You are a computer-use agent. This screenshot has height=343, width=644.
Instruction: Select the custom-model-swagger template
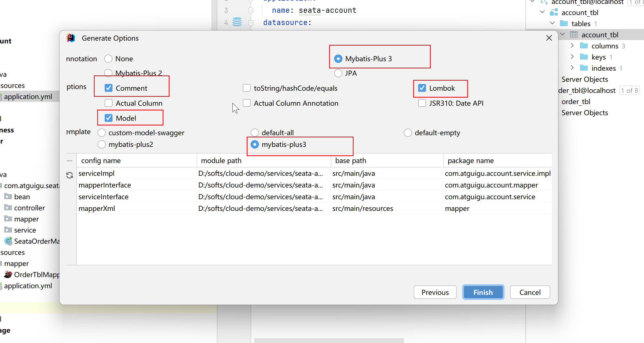[102, 133]
